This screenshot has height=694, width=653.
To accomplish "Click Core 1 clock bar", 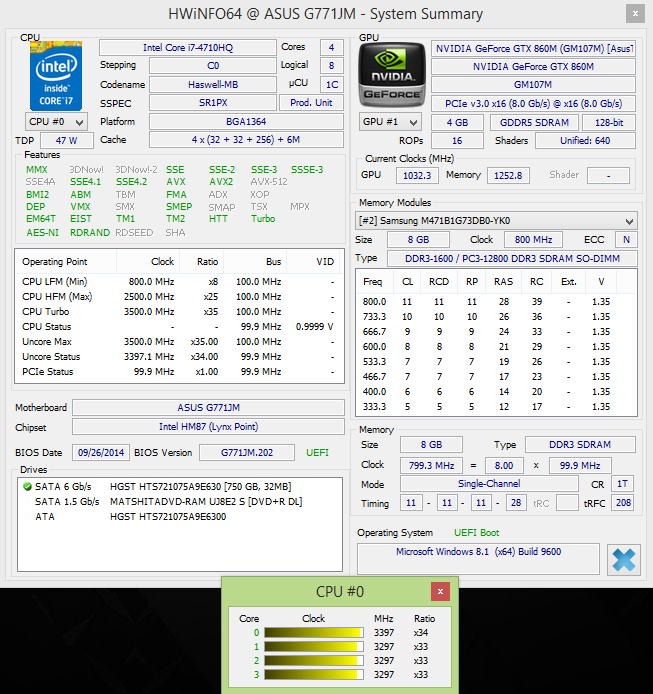I will click(x=314, y=647).
